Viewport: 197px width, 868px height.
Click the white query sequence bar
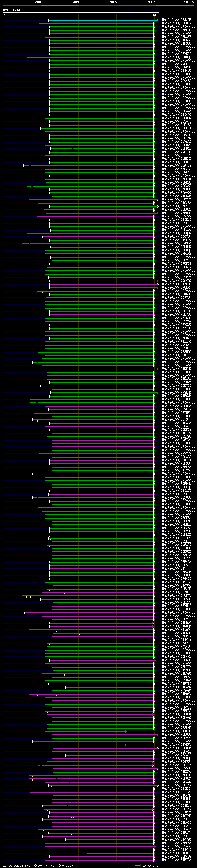[x=81, y=13]
